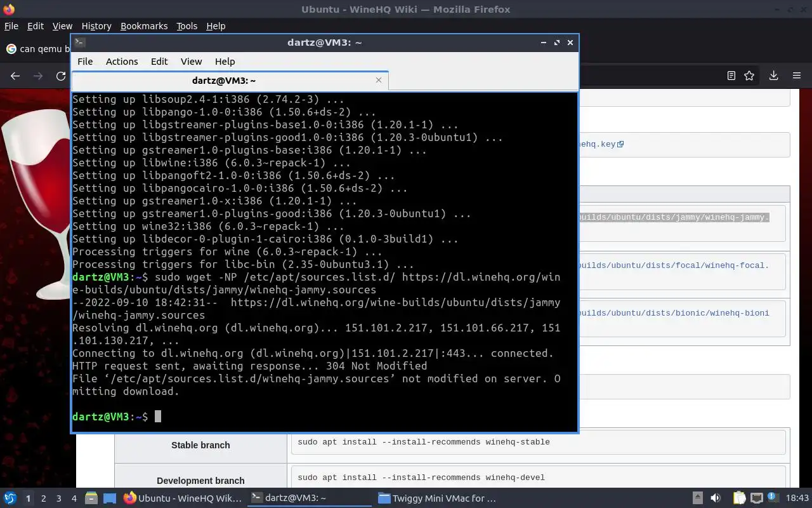
Task: Go forward in Firefox
Action: click(38, 76)
